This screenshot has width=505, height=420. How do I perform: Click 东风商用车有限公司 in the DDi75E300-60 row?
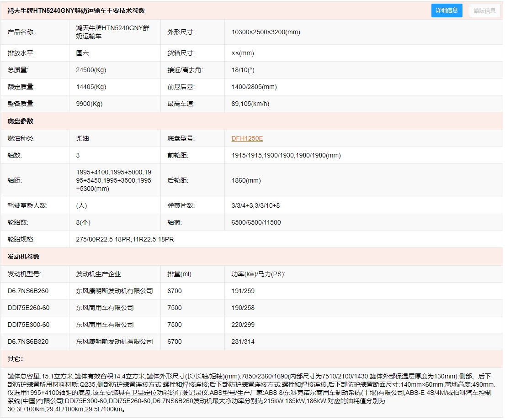105,325
